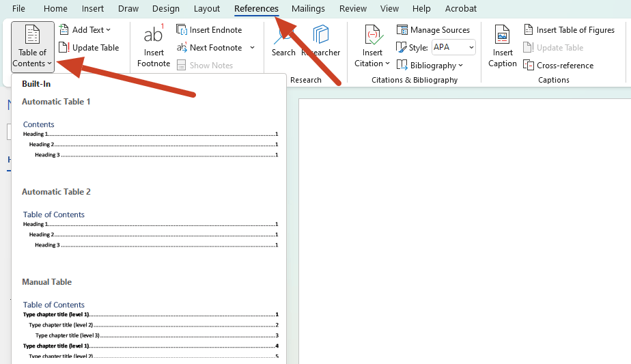Image resolution: width=631 pixels, height=364 pixels.
Task: Click the Next Footnote label
Action: tap(216, 48)
